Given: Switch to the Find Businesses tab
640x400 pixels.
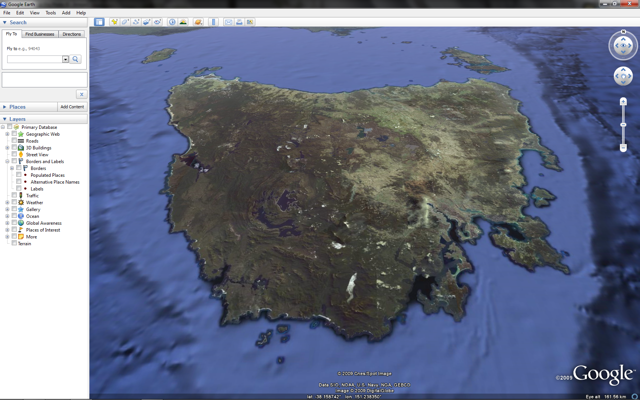Looking at the screenshot, I should pos(40,34).
